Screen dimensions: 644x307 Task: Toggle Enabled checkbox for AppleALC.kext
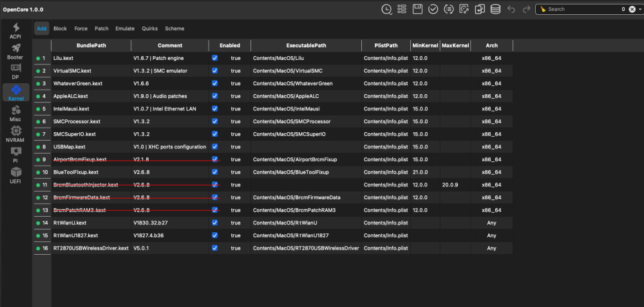[215, 96]
